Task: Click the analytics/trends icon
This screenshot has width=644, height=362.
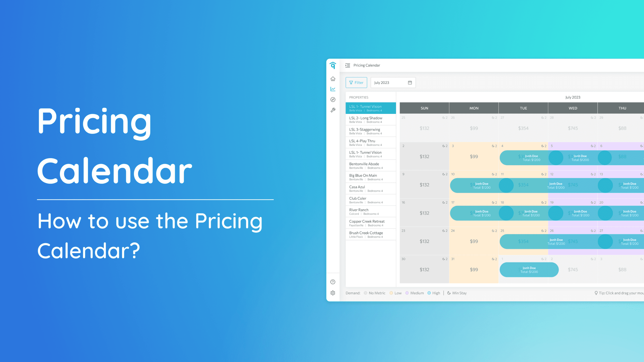Action: (x=334, y=89)
